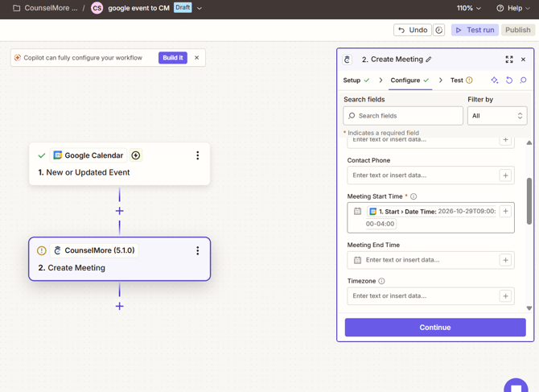Focus the Search fields input

[403, 116]
